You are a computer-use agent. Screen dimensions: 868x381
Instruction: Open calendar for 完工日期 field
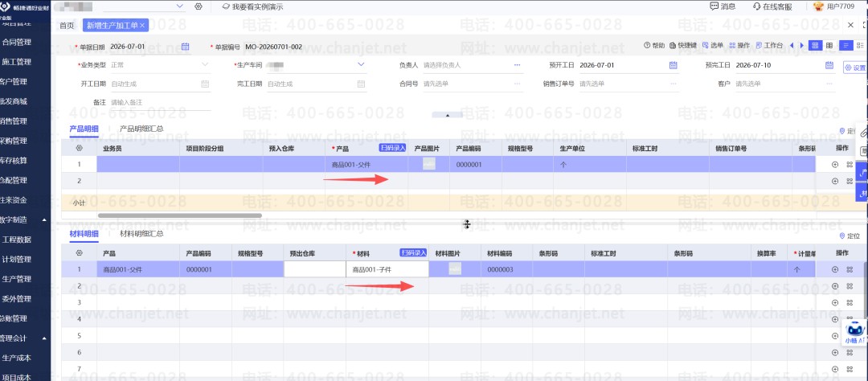coord(361,84)
